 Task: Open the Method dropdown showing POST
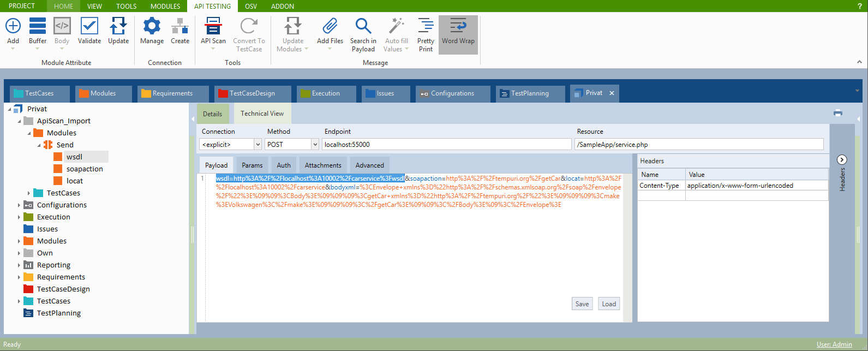coord(315,145)
